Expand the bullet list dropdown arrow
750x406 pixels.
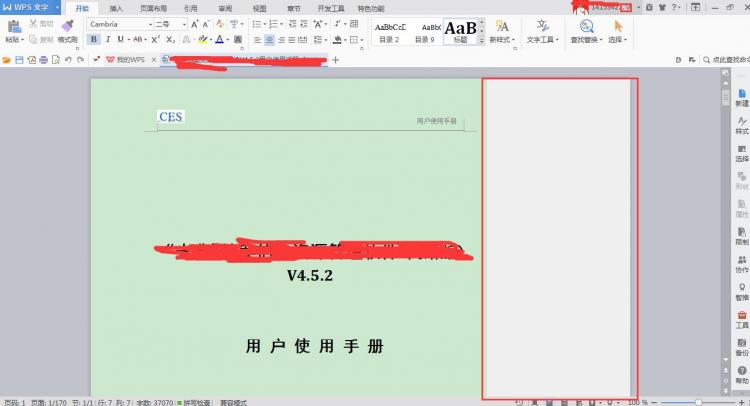[265, 24]
